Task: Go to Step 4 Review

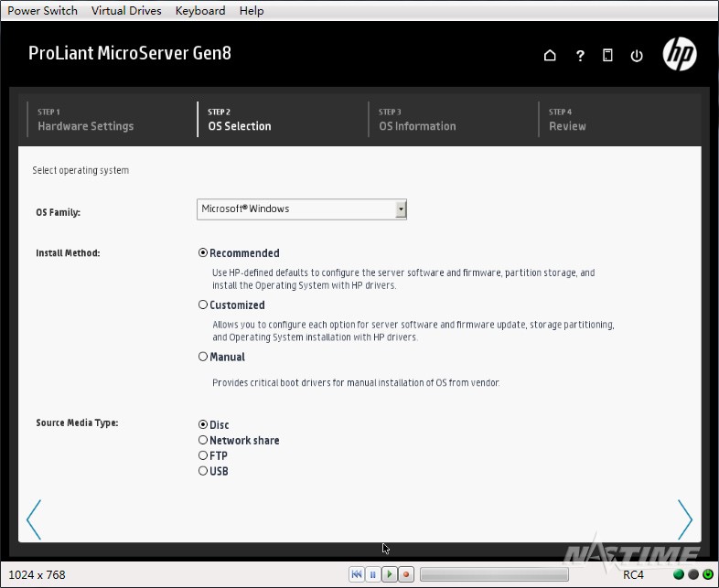Action: (x=567, y=120)
